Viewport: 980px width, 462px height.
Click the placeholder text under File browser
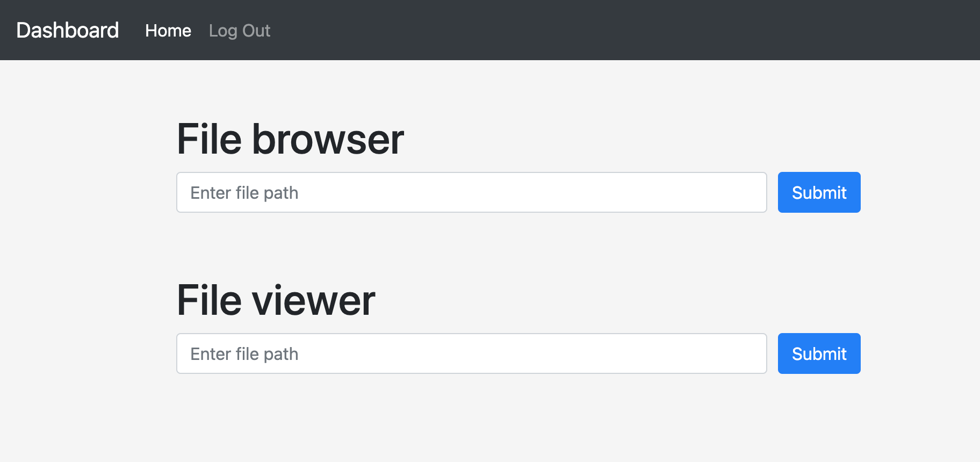pos(244,193)
